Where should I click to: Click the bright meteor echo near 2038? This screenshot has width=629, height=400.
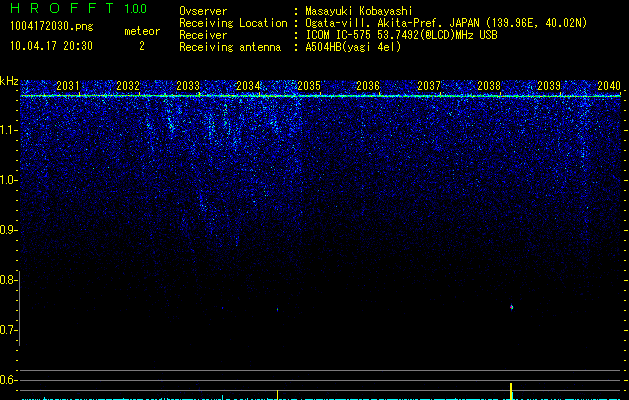coord(511,307)
